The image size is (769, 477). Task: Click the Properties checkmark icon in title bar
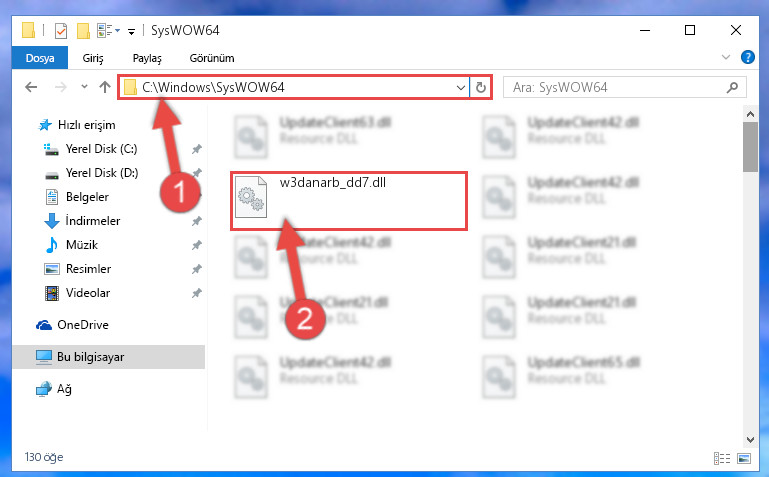pyautogui.click(x=61, y=31)
